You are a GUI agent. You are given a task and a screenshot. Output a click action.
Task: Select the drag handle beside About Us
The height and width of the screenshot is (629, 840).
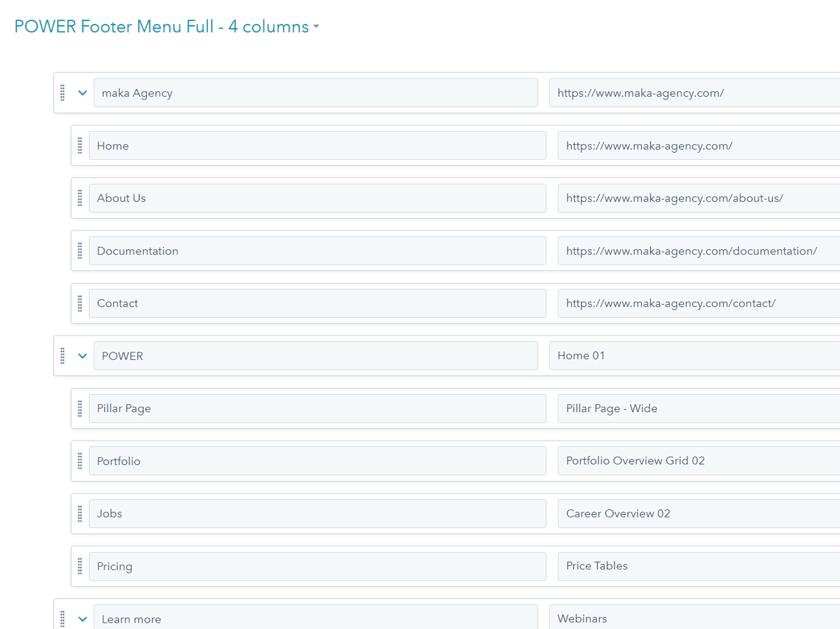[x=80, y=198]
